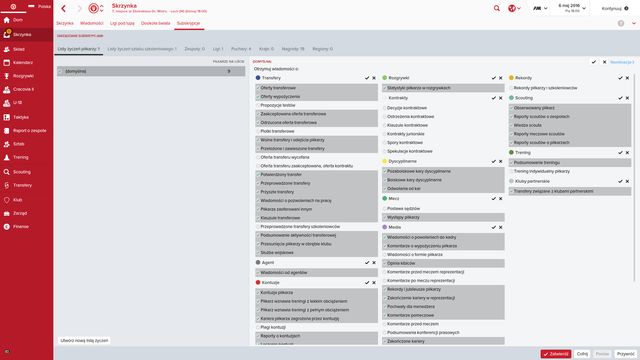Image resolution: width=640 pixels, height=360 pixels.
Task: Clear all Transfery options with X
Action: (374, 78)
